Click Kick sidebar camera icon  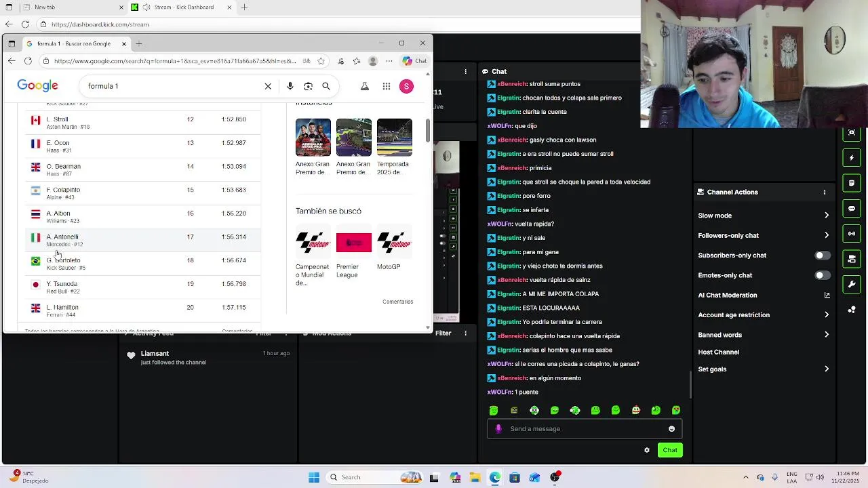pyautogui.click(x=852, y=258)
